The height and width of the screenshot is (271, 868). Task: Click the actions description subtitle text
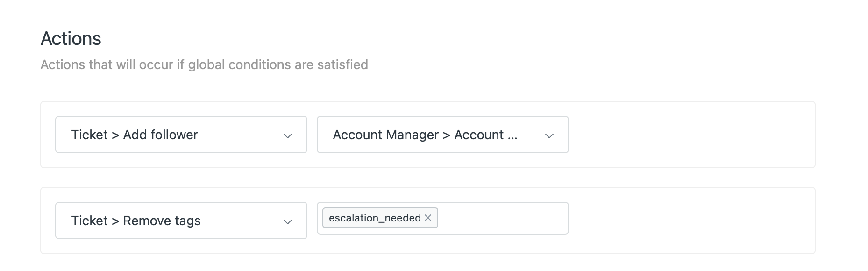click(x=204, y=64)
